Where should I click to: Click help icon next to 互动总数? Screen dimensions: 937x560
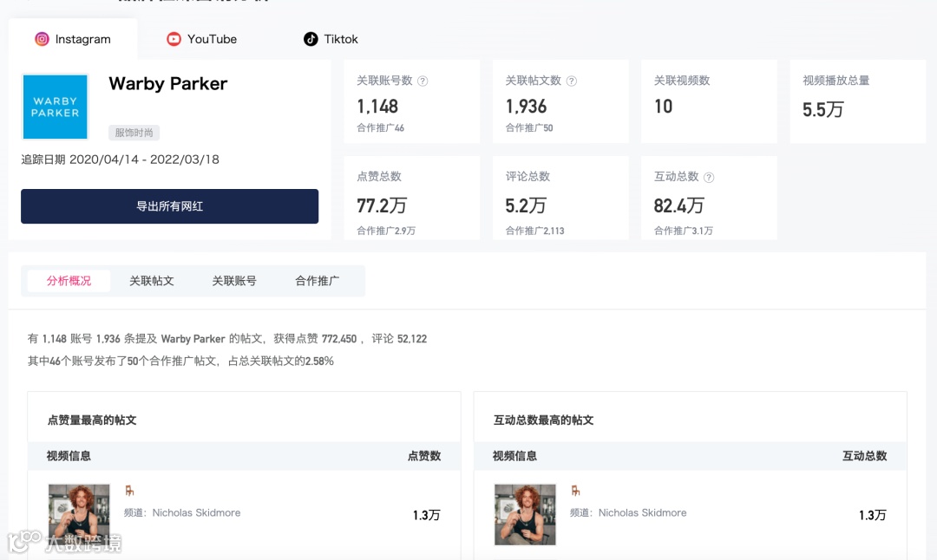(709, 178)
